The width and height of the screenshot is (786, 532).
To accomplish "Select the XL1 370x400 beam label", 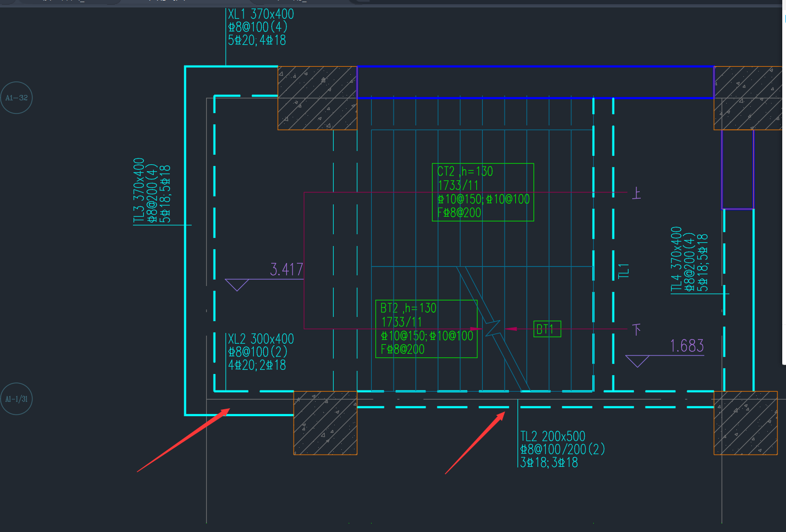I will 261,14.
